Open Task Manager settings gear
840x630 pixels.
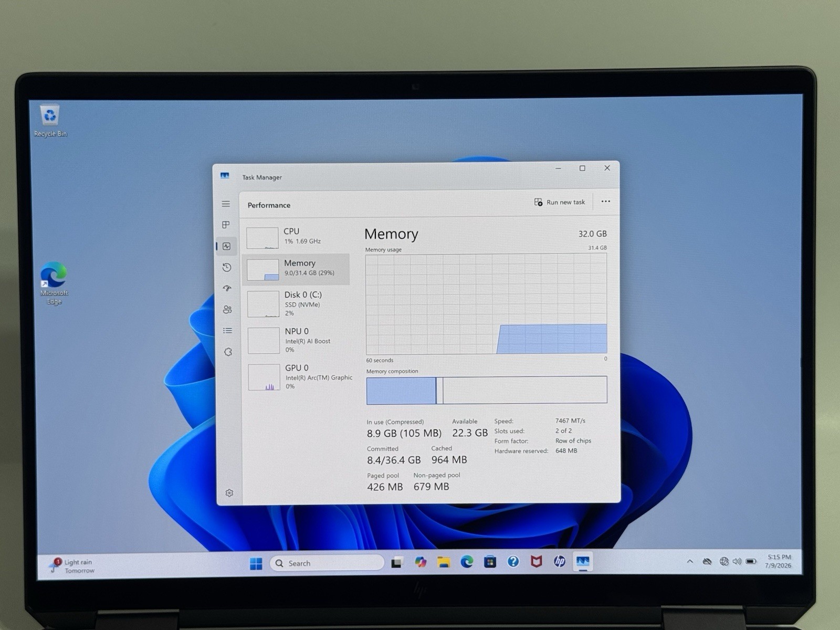pos(229,492)
